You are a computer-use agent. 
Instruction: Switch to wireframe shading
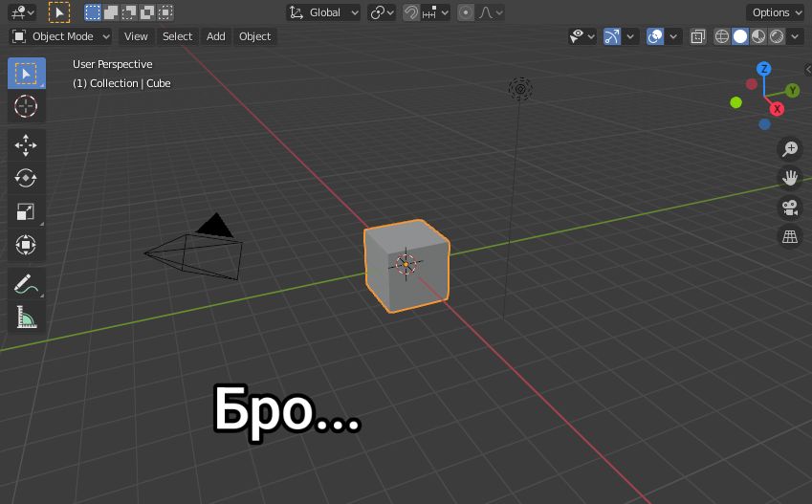(722, 36)
